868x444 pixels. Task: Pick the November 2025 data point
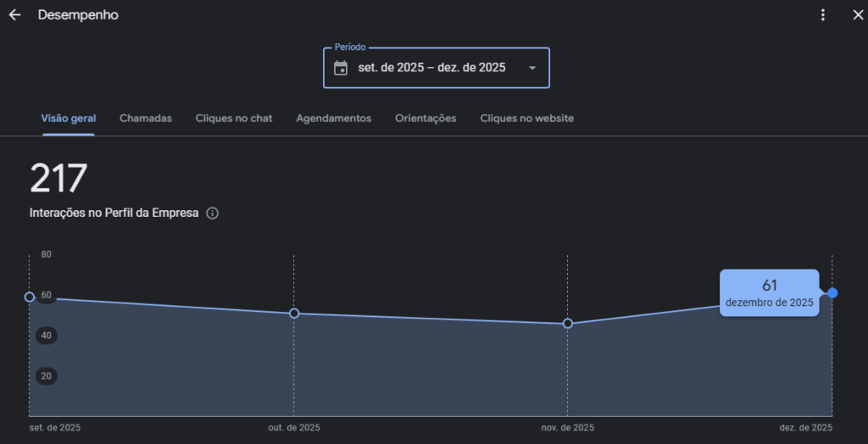click(x=568, y=324)
